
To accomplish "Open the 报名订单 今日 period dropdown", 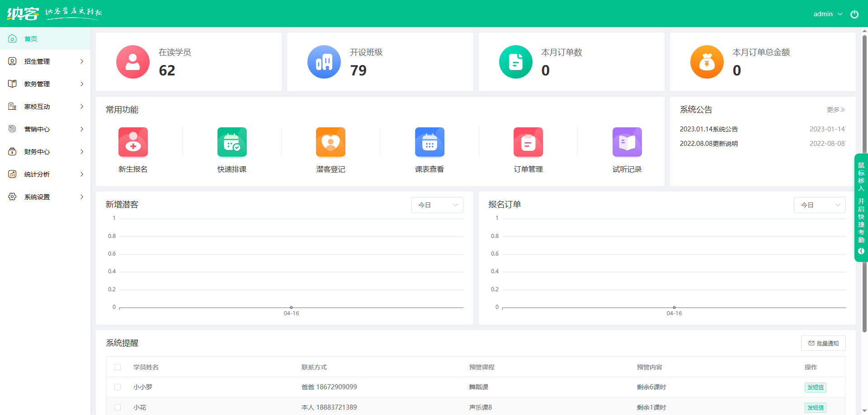I will (x=820, y=205).
